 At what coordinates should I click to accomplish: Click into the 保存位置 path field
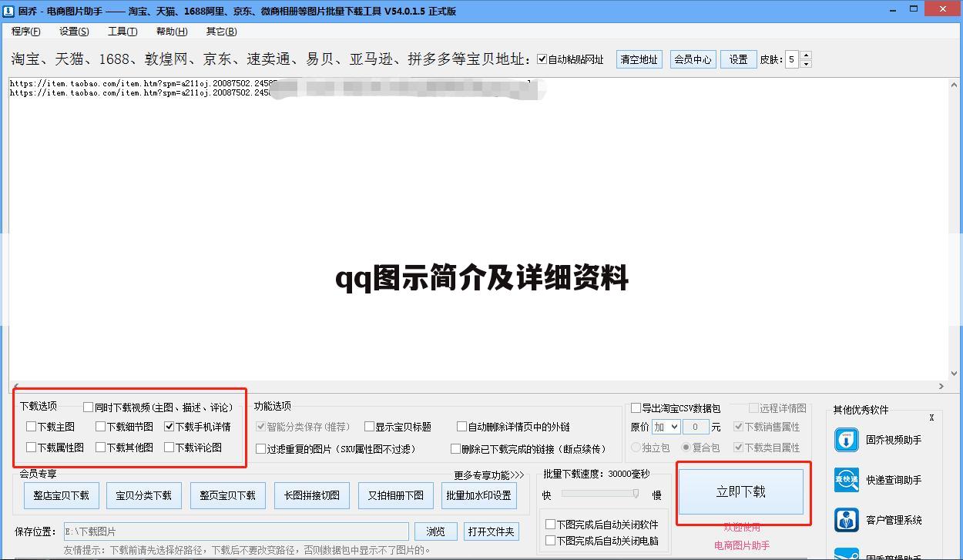pyautogui.click(x=235, y=531)
